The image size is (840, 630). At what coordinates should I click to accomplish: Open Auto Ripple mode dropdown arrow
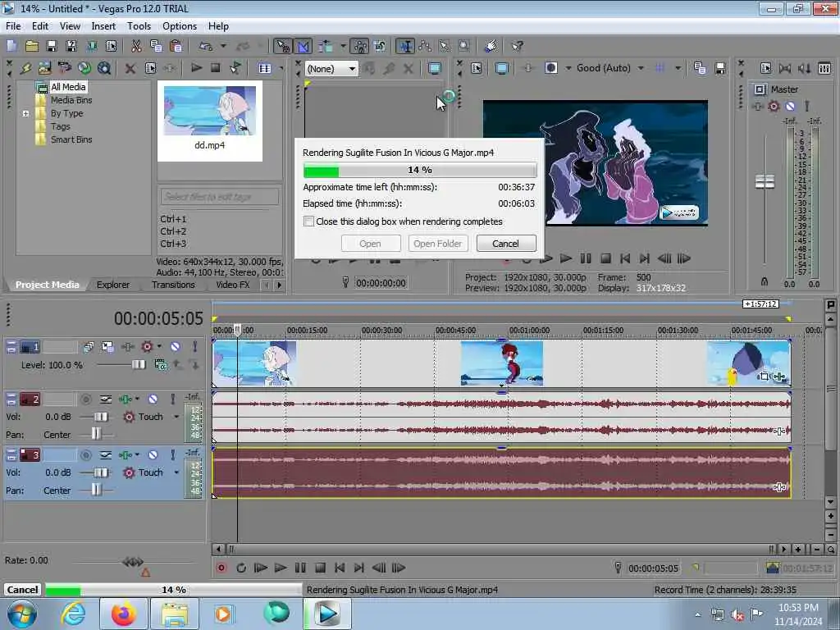pos(343,46)
